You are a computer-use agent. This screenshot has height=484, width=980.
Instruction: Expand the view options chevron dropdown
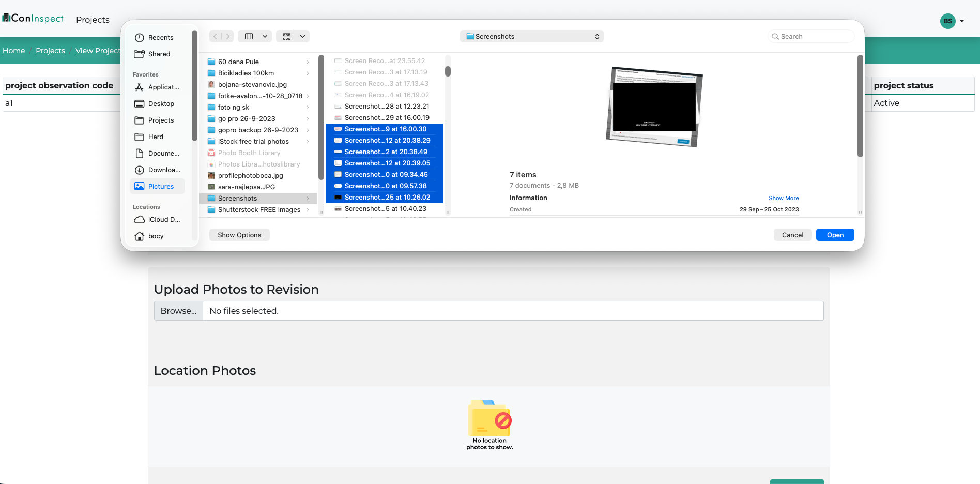265,36
